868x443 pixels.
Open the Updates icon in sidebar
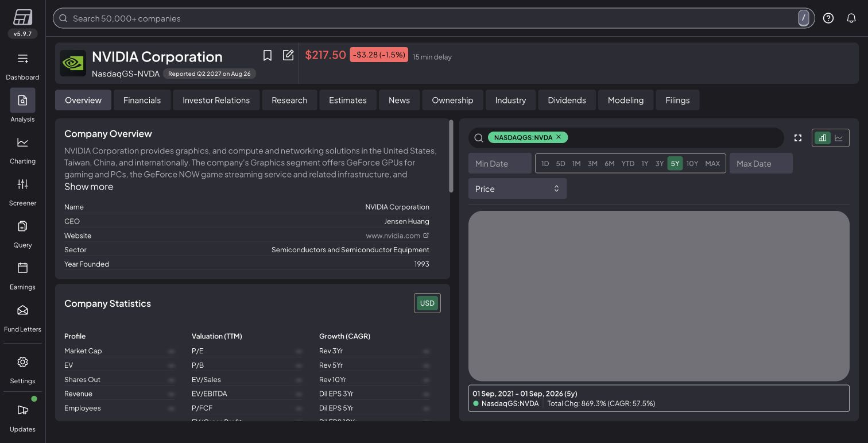[22, 410]
